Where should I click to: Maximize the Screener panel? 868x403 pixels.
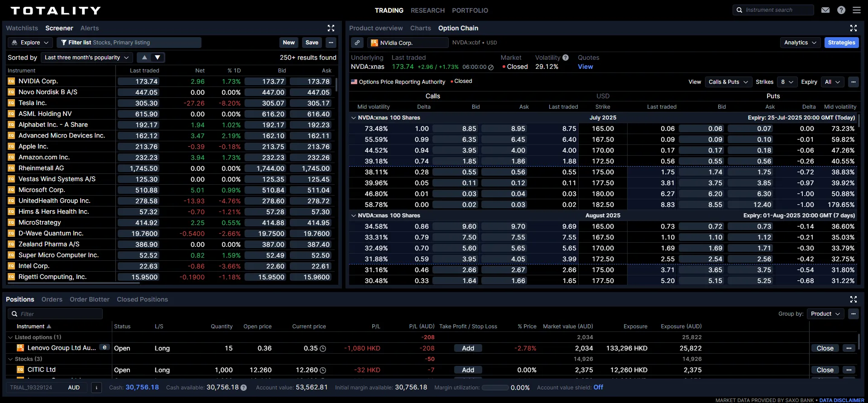[331, 28]
